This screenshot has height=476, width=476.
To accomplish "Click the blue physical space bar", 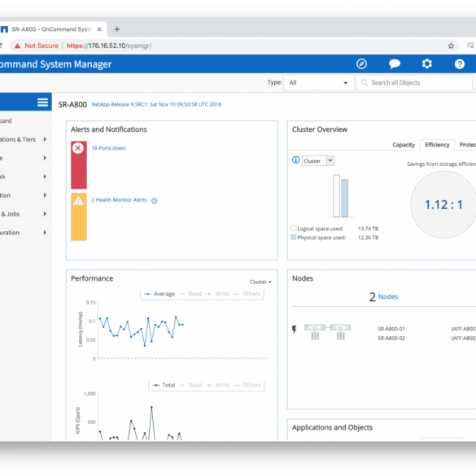I will click(x=345, y=198).
